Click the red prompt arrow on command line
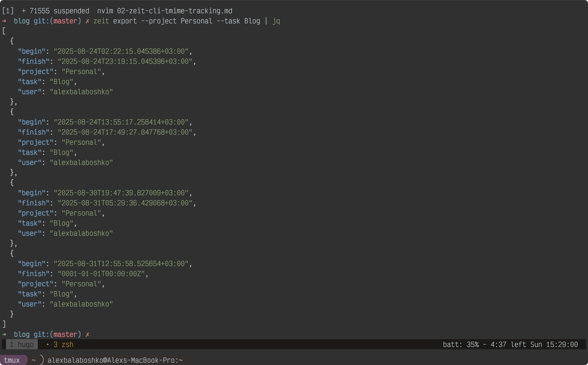Image resolution: width=588 pixels, height=365 pixels. [x=4, y=21]
